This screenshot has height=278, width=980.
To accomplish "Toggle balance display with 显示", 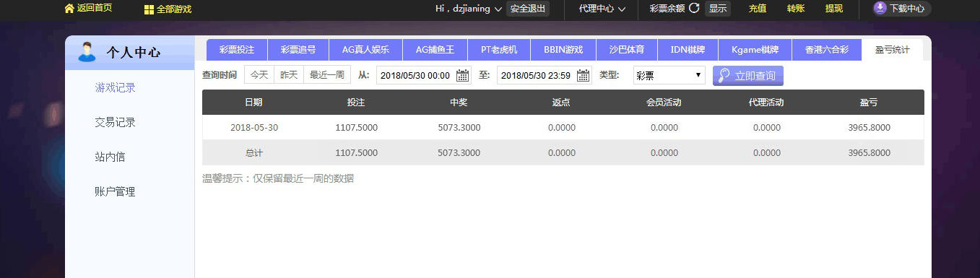I will point(717,9).
